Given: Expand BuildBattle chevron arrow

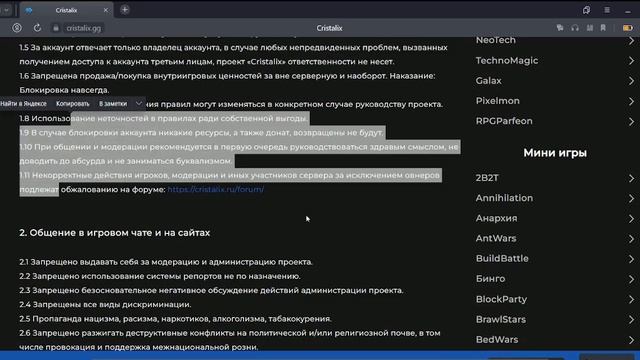Looking at the screenshot, I should [631, 259].
